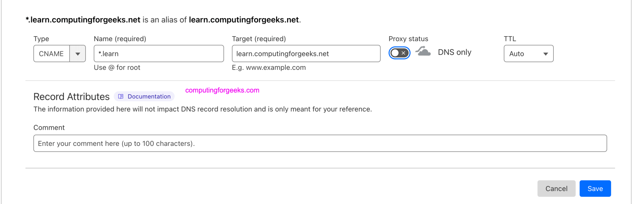The height and width of the screenshot is (204, 644).
Task: Save the CNAME record
Action: point(595,188)
